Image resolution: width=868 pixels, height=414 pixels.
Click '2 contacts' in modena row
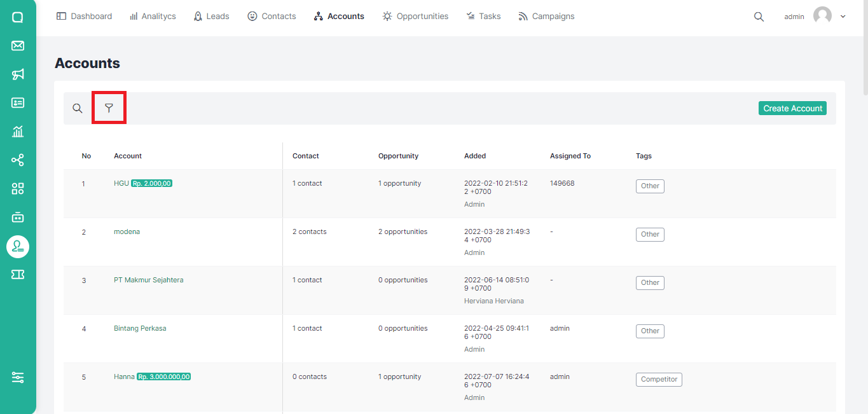tap(310, 231)
